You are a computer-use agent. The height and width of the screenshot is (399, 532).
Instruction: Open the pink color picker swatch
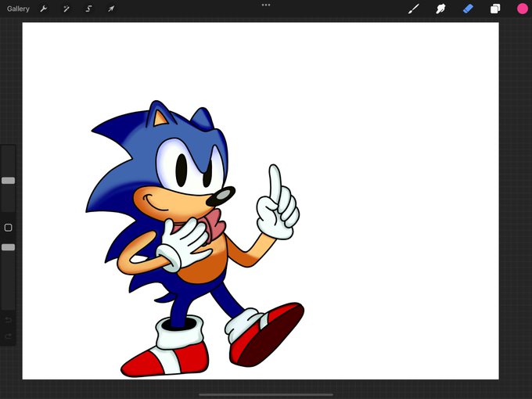[x=522, y=9]
